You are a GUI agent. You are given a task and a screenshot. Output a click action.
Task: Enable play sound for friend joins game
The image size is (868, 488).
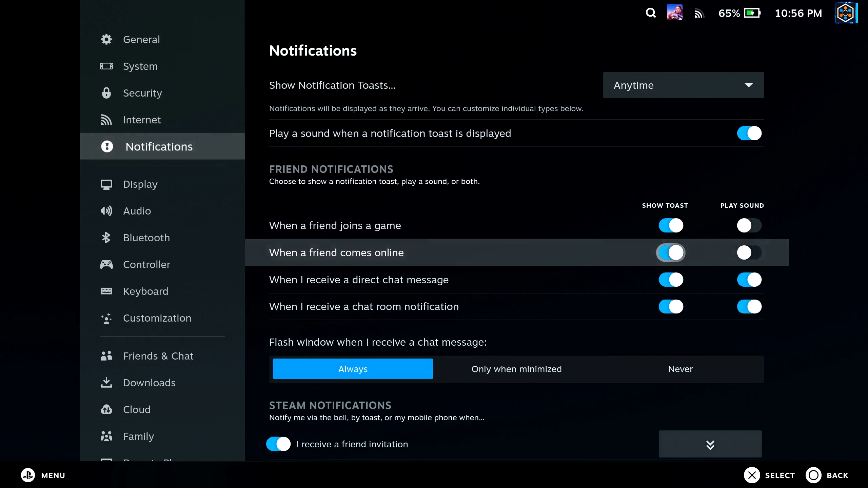749,225
